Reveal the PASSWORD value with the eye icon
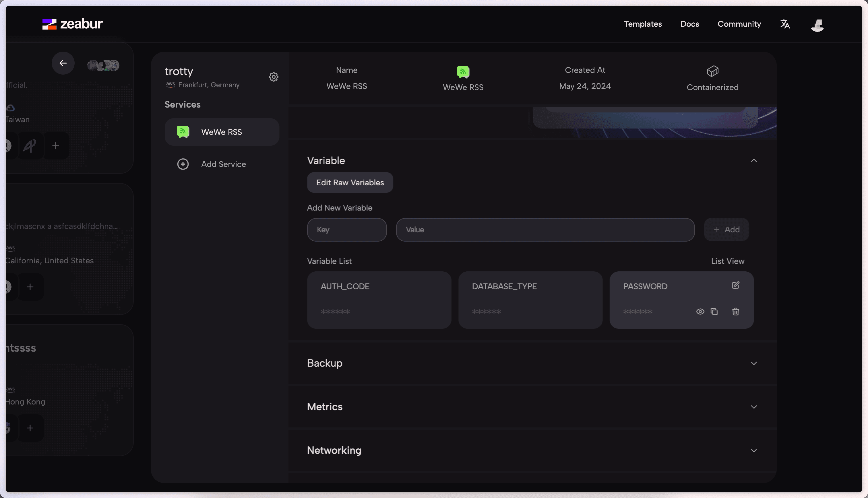 click(x=700, y=312)
